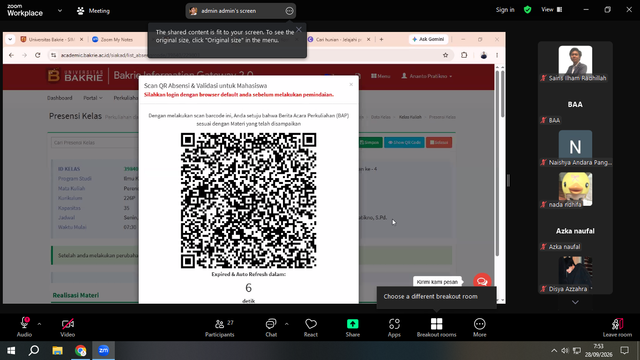
Task: Open the Windows Start menu
Action: click(11, 350)
